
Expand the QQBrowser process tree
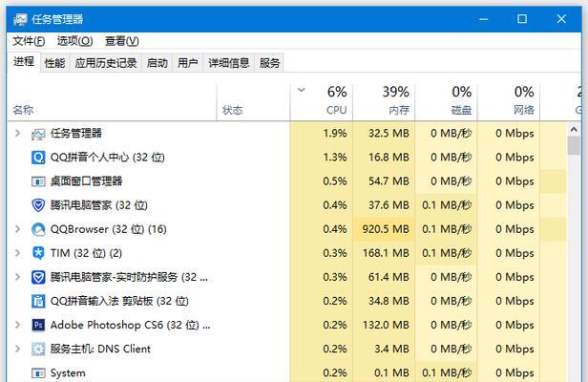click(x=17, y=229)
